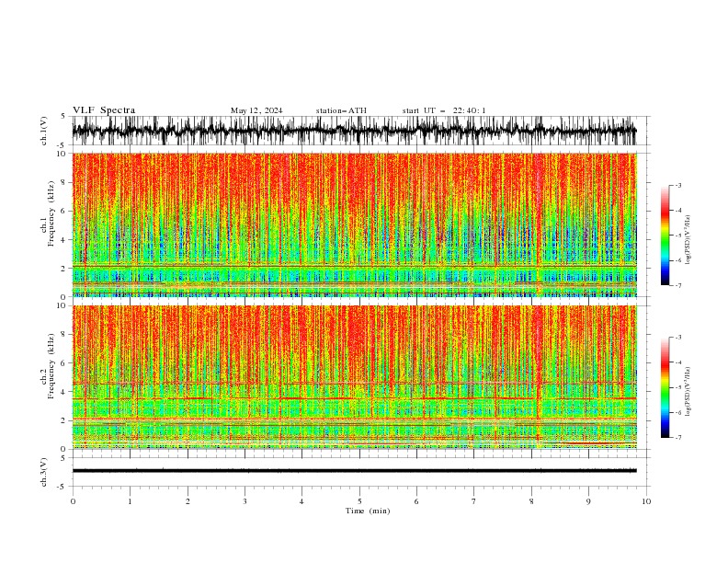Screen dimensions: 728x563
Task: Click the '-3' tick on upper colorbar
Action: tap(678, 185)
